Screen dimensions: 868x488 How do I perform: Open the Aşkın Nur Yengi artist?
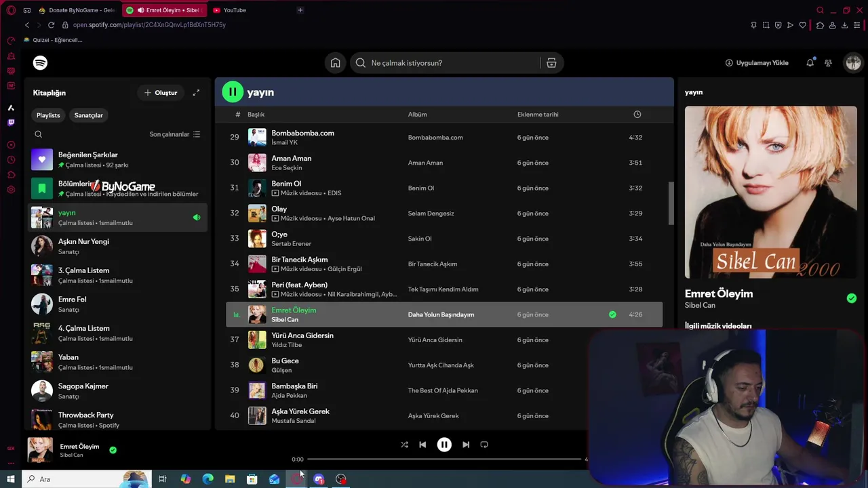(117, 246)
